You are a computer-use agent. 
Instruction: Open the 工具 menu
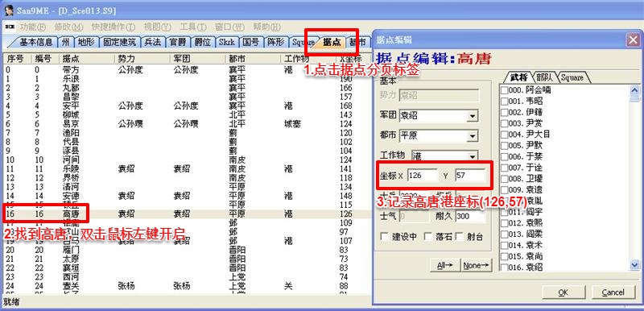(x=193, y=27)
